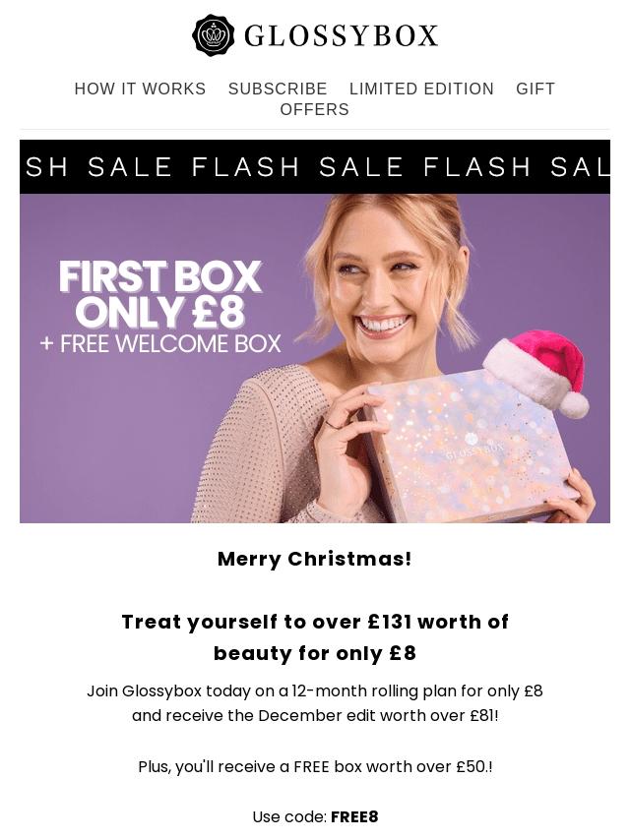Click the December edit worth over £81 line
This screenshot has height=840, width=630.
[315, 716]
